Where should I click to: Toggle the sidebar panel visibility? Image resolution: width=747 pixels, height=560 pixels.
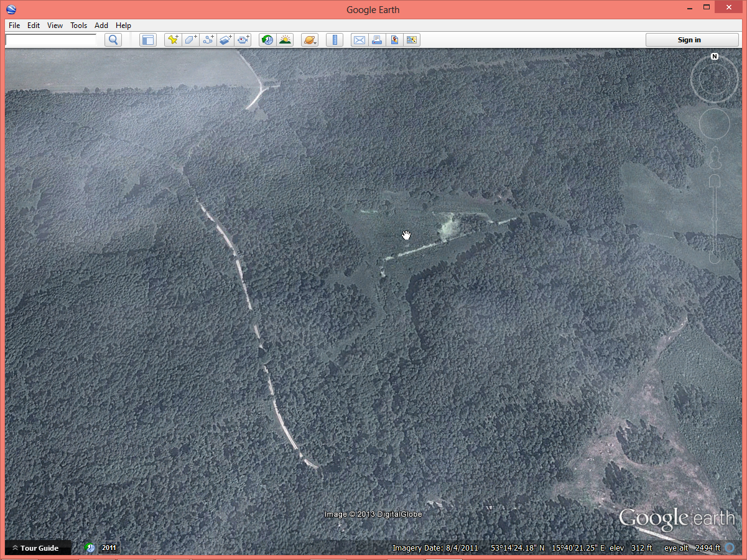(x=147, y=40)
